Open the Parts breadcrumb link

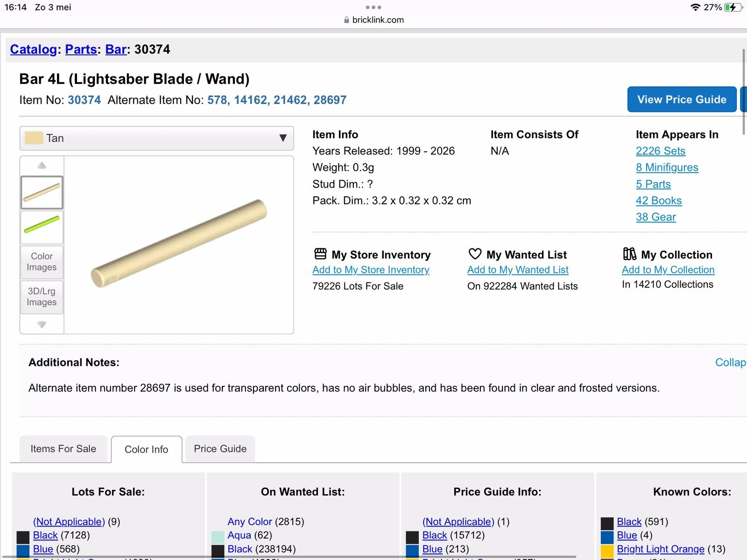(x=81, y=49)
